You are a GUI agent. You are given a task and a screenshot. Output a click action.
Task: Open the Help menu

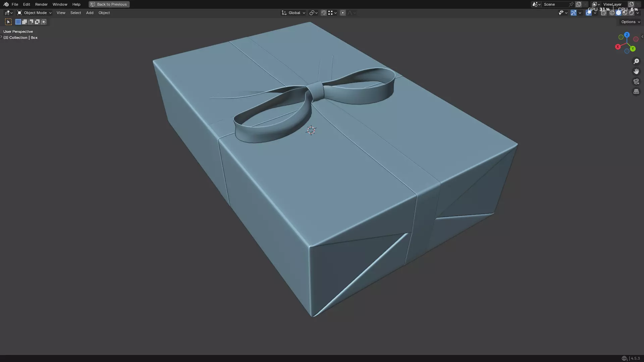tap(76, 4)
